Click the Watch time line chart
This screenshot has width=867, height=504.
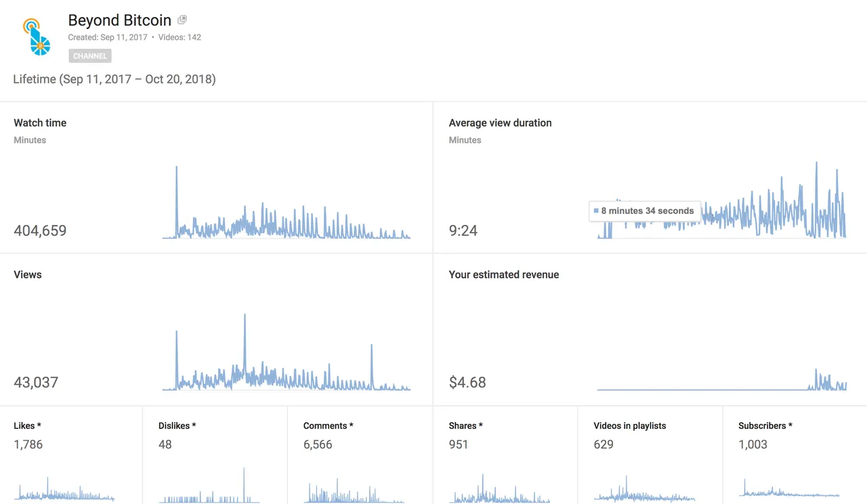[287, 202]
